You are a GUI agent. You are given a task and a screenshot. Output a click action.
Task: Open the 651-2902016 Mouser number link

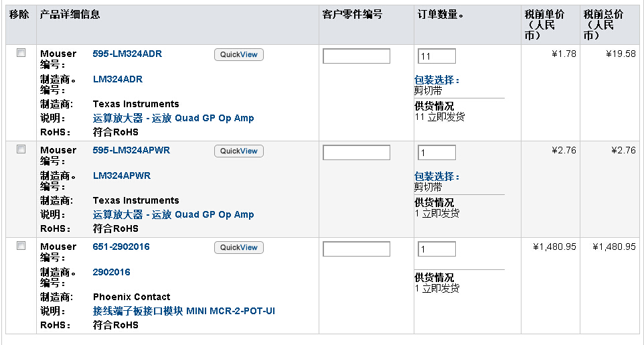[121, 247]
